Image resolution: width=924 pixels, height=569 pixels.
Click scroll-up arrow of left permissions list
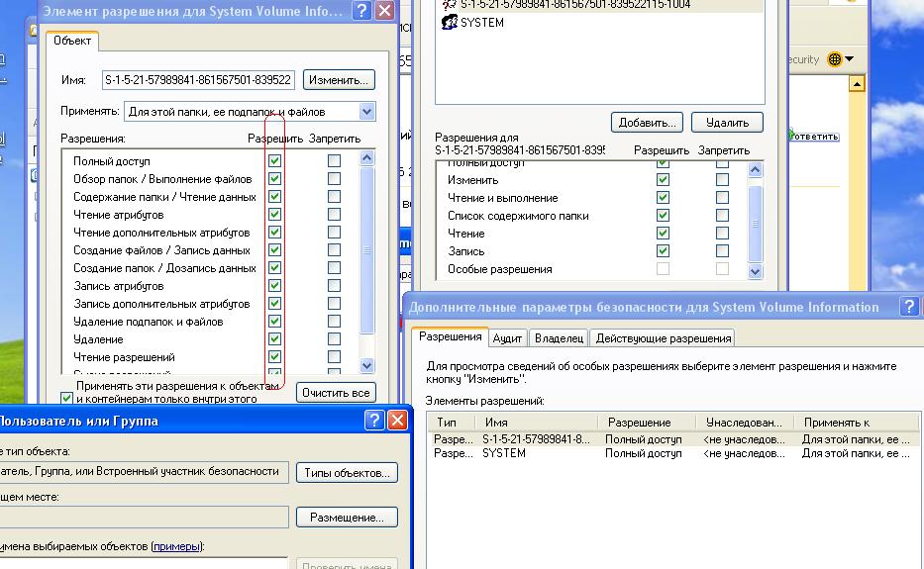coord(367,157)
